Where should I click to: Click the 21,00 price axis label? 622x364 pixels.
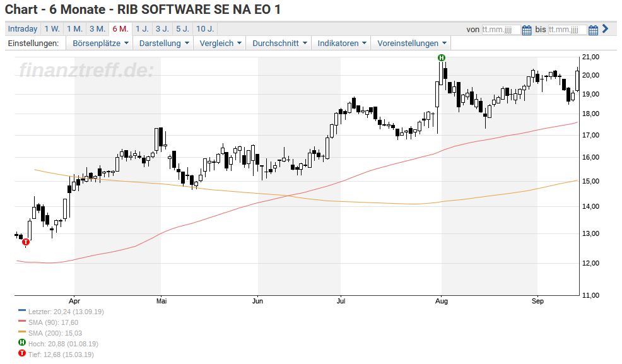[590, 57]
